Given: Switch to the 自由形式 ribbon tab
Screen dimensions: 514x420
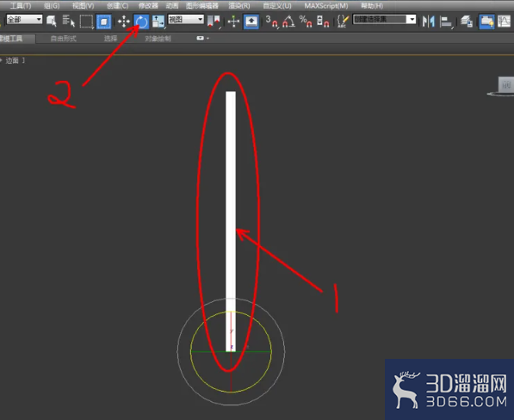Looking at the screenshot, I should [x=64, y=39].
